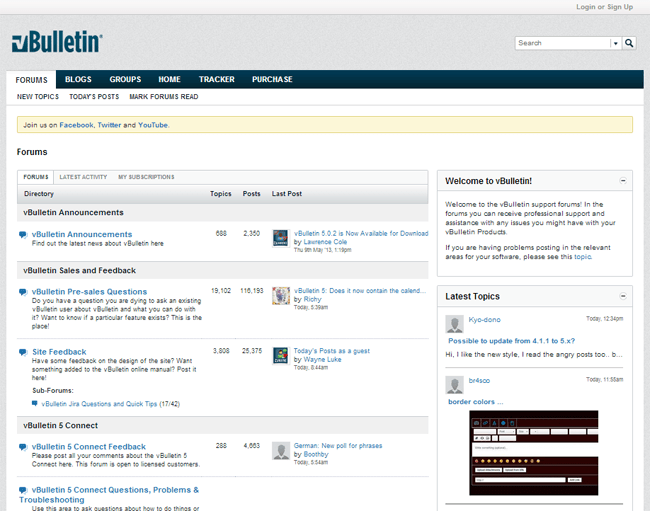Click the vBulletin 5 Connect Feedback speech-bubble icon
This screenshot has width=650, height=511.
pos(23,447)
